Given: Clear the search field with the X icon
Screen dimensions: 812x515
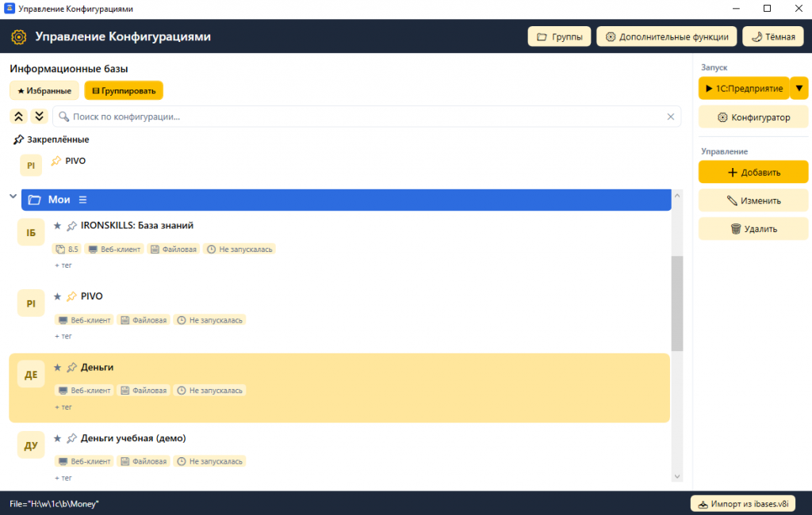Looking at the screenshot, I should [x=671, y=117].
